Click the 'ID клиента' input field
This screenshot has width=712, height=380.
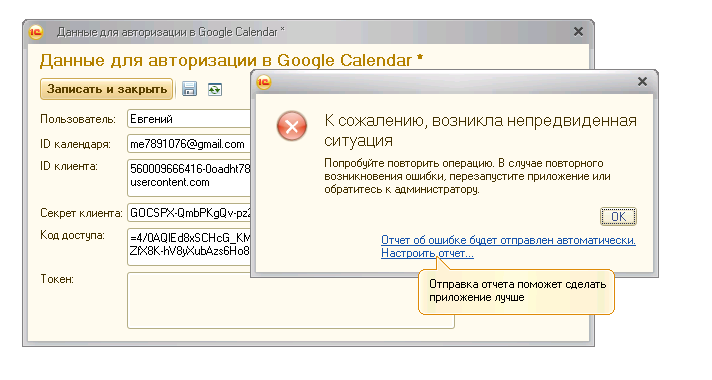[x=189, y=178]
